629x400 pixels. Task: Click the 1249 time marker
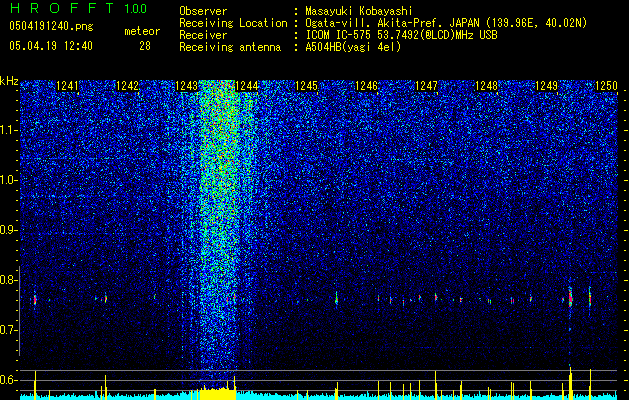[546, 86]
